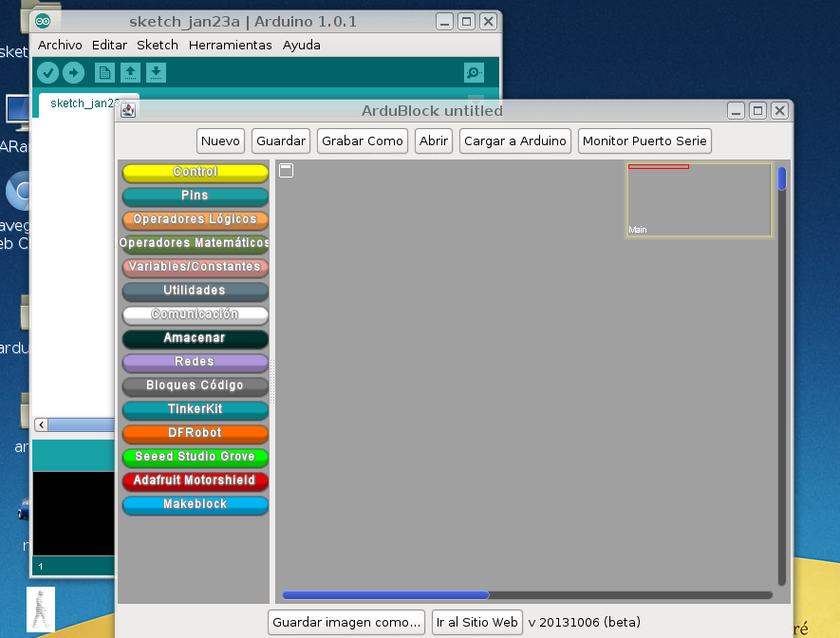Image resolution: width=840 pixels, height=638 pixels.
Task: Expand the Utilidades category
Action: [x=195, y=291]
